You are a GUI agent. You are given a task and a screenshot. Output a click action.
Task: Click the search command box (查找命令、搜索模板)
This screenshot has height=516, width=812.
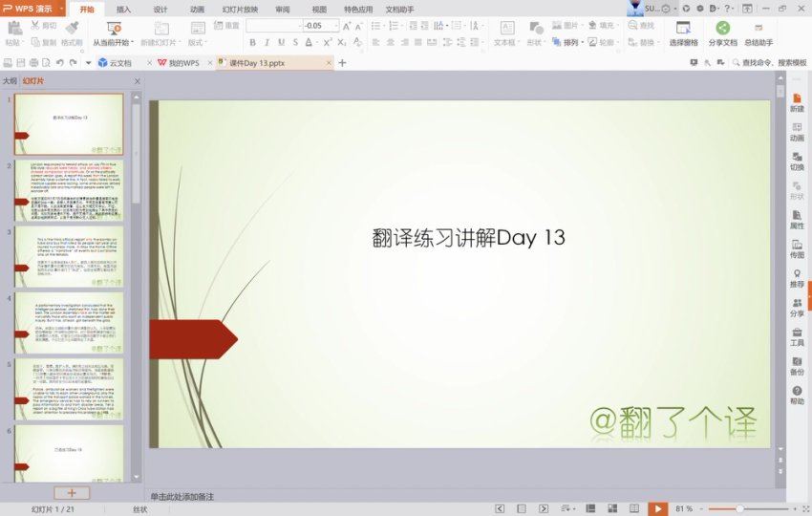tap(770, 63)
